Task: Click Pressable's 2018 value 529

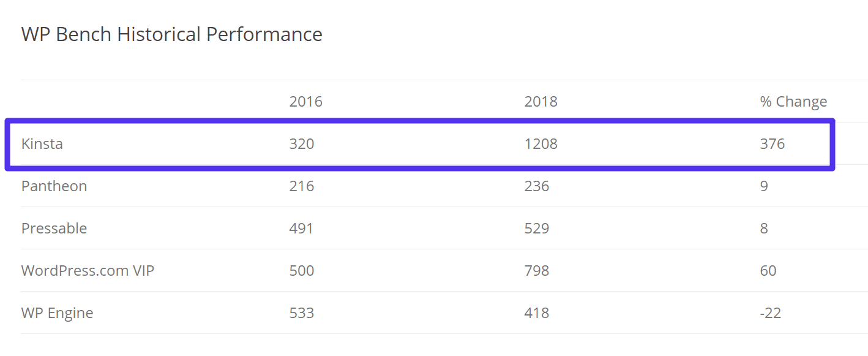Action: pyautogui.click(x=536, y=229)
